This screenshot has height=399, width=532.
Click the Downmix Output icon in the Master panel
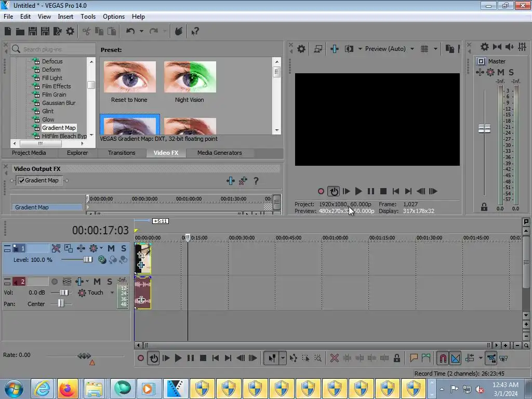click(497, 47)
